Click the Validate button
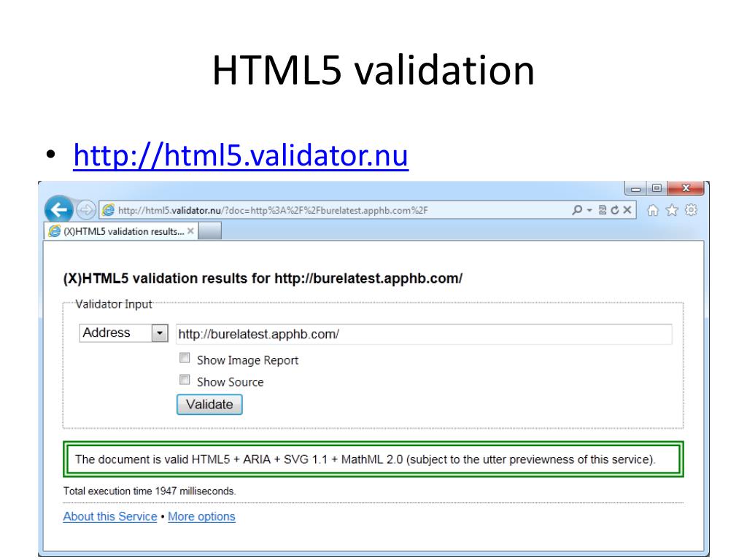The width and height of the screenshot is (747, 560). (x=209, y=404)
